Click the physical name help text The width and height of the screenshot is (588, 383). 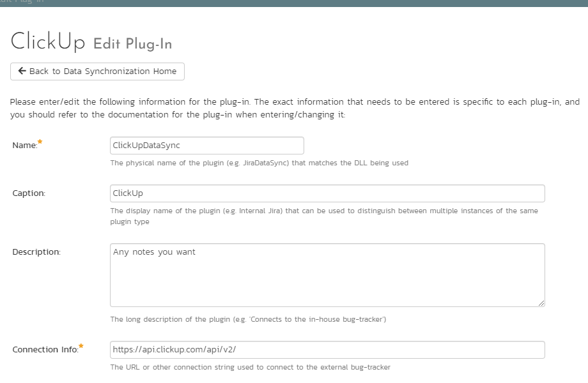click(x=259, y=163)
